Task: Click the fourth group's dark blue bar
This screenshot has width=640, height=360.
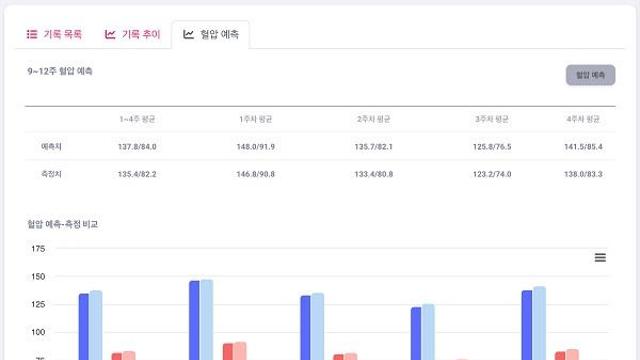Action: pyautogui.click(x=416, y=333)
